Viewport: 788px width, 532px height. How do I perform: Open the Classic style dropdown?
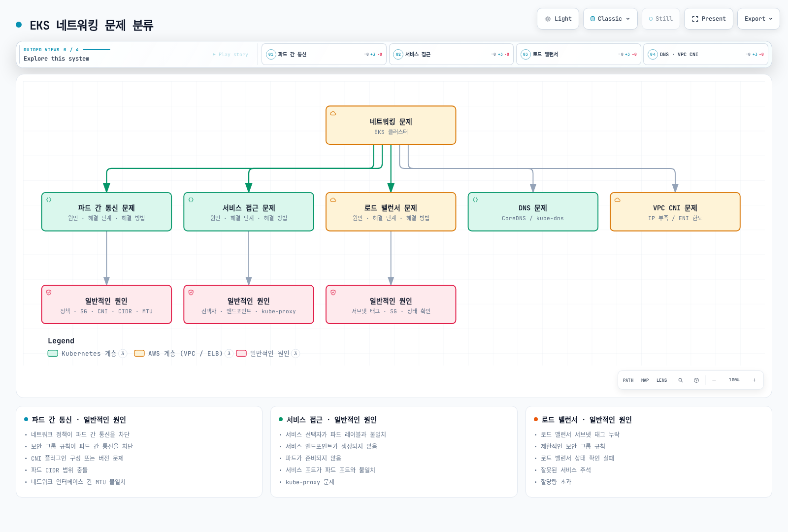click(x=610, y=19)
